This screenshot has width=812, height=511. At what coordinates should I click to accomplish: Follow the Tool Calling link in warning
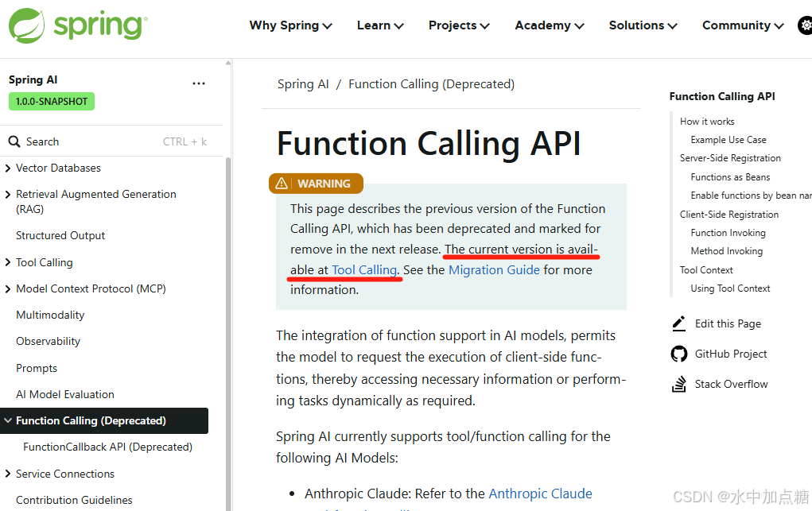(x=364, y=269)
